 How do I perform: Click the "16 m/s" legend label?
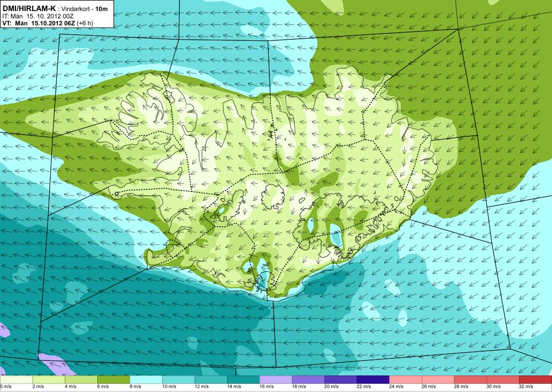(267, 386)
